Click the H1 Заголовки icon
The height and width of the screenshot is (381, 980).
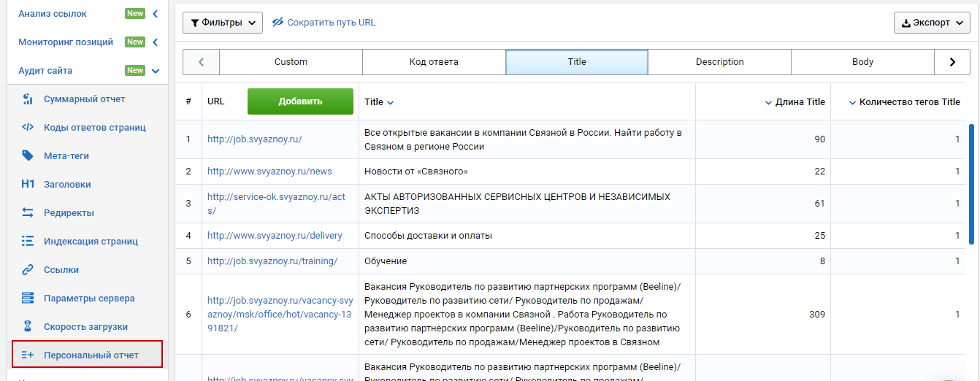(28, 184)
